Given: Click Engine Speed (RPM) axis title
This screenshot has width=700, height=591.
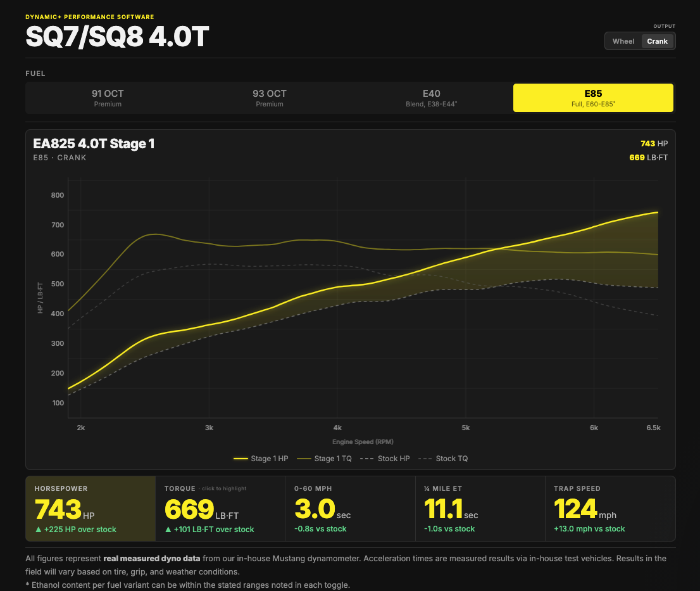Looking at the screenshot, I should [363, 442].
